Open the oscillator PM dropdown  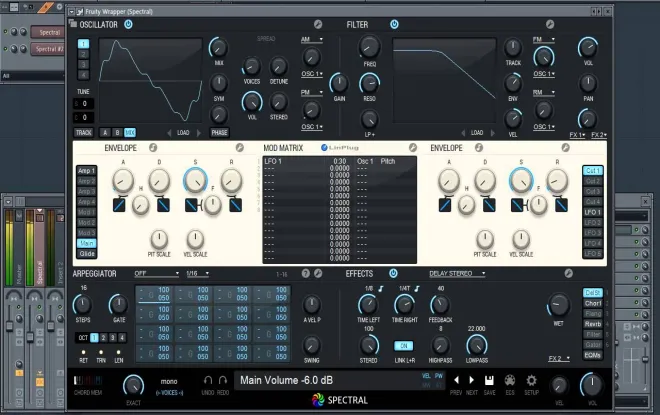point(312,92)
